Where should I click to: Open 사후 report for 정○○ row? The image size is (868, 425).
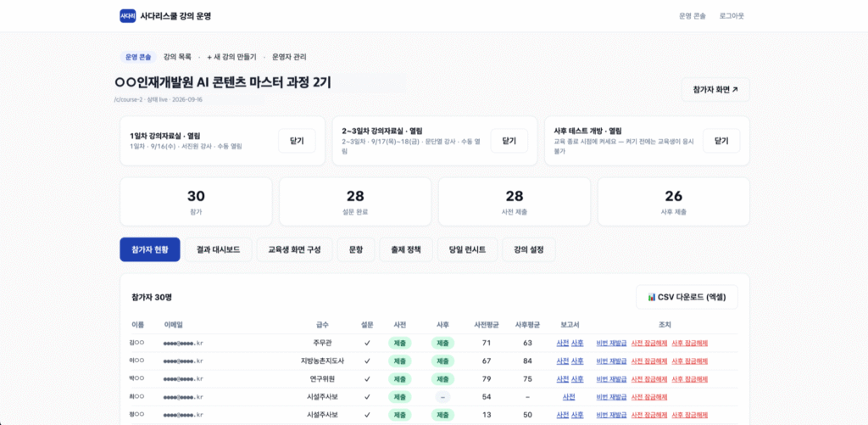[x=577, y=415]
